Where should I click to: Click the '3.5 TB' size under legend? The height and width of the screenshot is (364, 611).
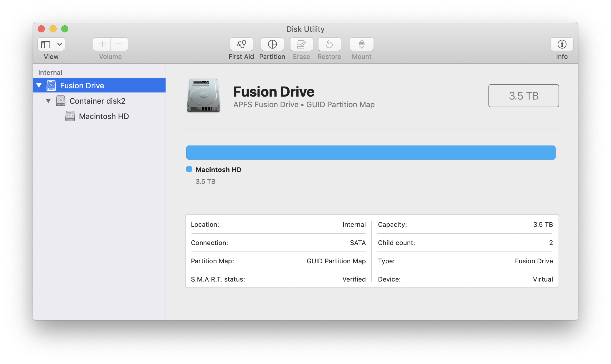pos(205,181)
